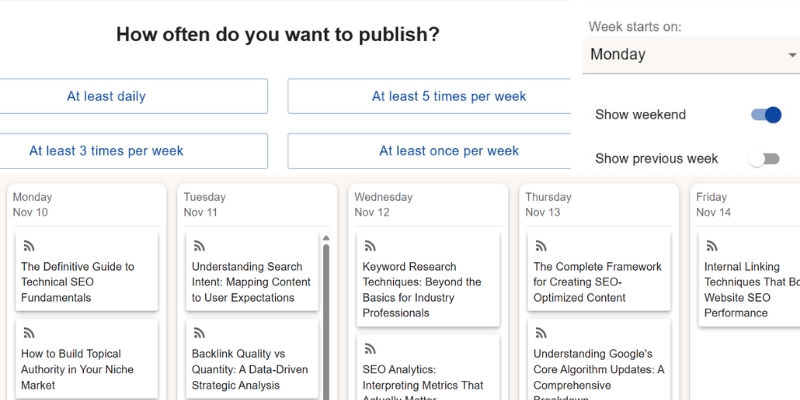Click RSS icon on SEO Analytics card
The width and height of the screenshot is (800, 400).
[370, 348]
